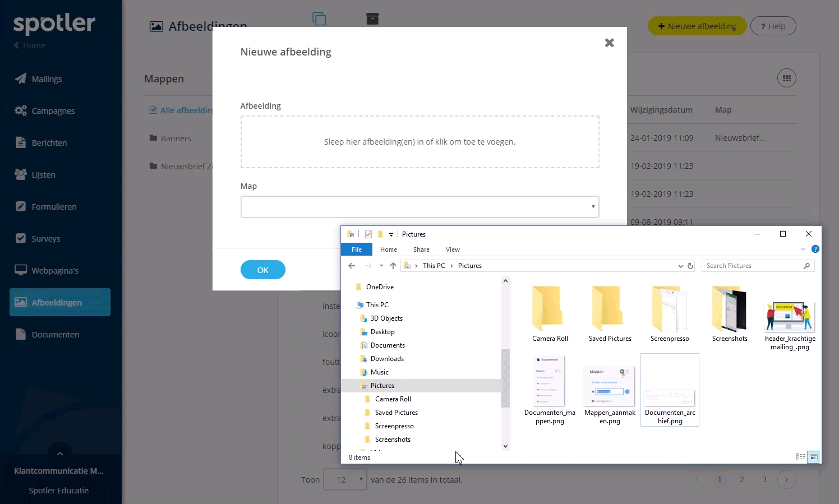Select Downloads in navigation pane
839x504 pixels.
click(x=387, y=359)
